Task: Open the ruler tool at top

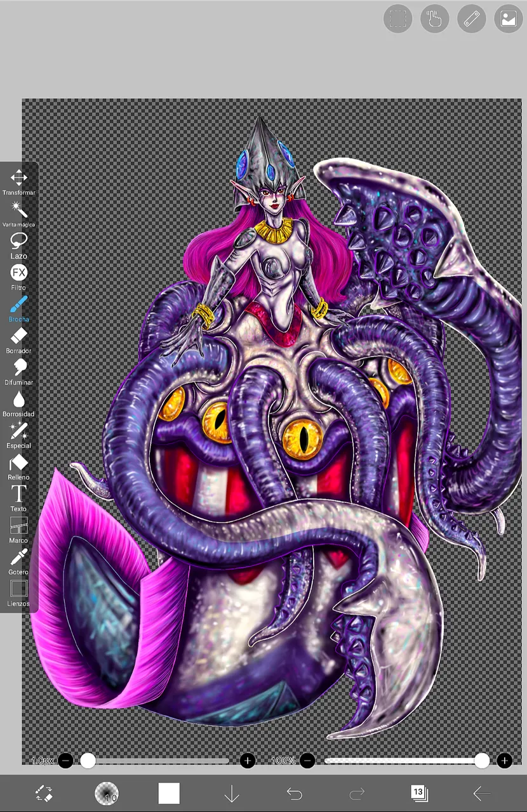Action: tap(472, 19)
